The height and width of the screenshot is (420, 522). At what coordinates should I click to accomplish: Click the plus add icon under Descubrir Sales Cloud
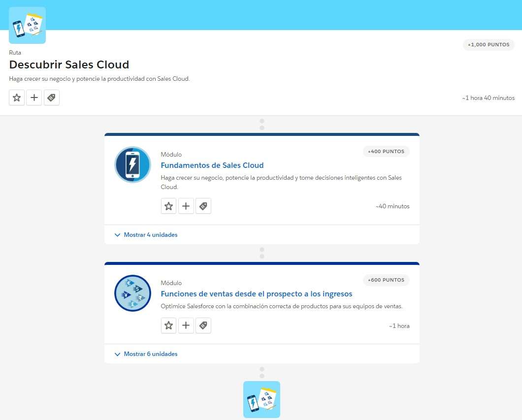pos(34,97)
